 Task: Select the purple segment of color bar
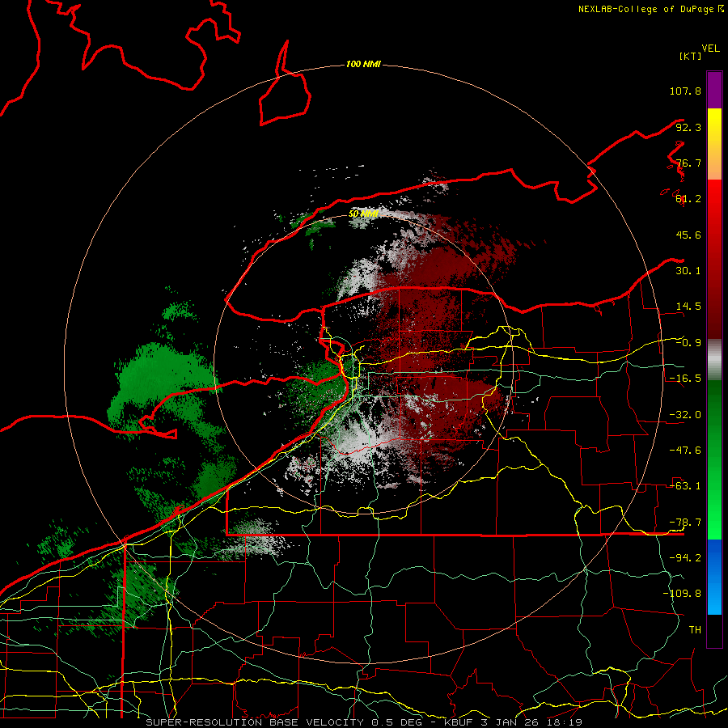point(714,90)
